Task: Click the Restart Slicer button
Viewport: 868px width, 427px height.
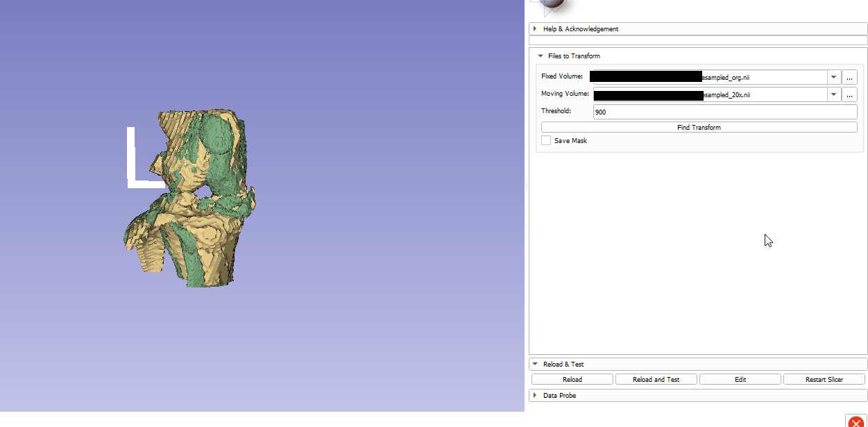Action: 824,380
